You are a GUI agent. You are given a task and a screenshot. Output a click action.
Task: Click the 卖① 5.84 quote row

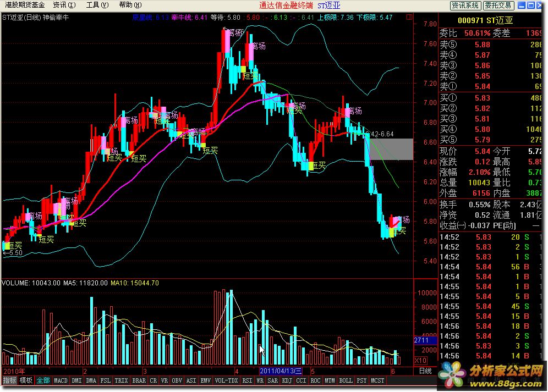coord(491,86)
